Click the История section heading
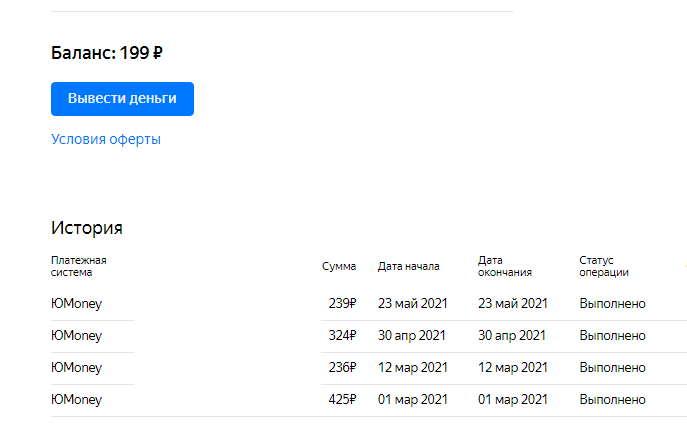This screenshot has height=444, width=687. pyautogui.click(x=87, y=228)
